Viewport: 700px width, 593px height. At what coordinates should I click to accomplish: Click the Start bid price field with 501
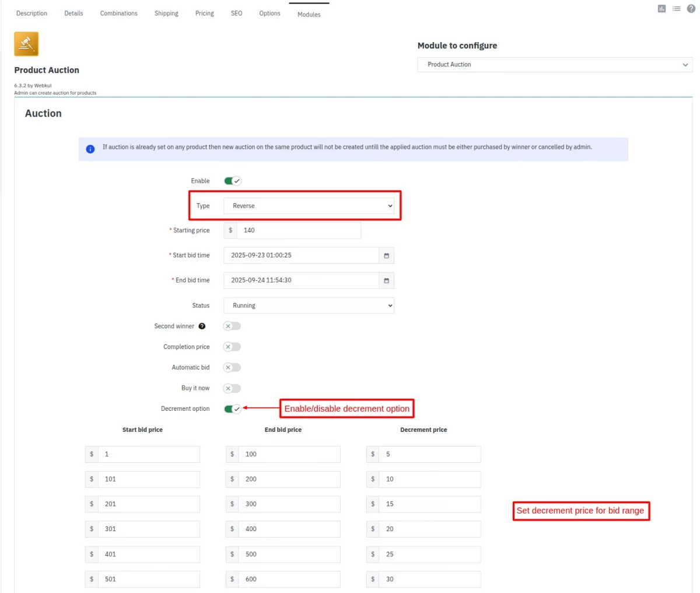tap(149, 580)
